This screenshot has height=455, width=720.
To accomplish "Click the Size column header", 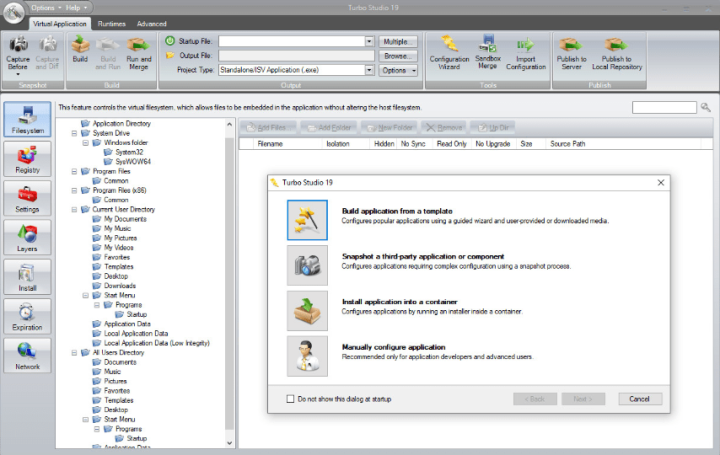I will tap(530, 144).
